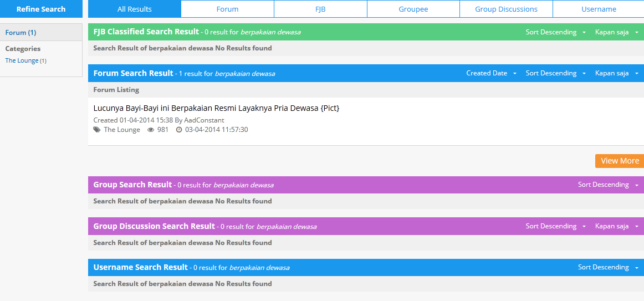Open Kapan saja dropdown in Group Discussion header
Viewport: 644px width, 301px height.
616,226
